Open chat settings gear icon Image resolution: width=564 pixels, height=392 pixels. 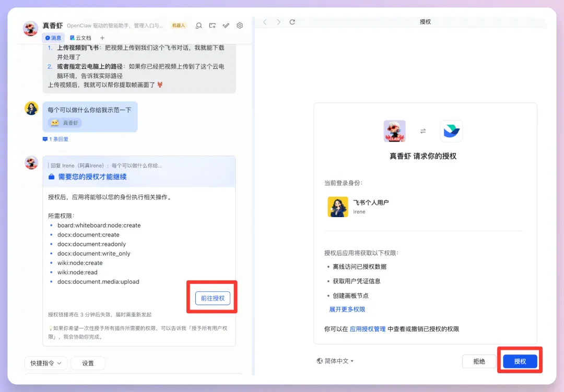pyautogui.click(x=240, y=26)
